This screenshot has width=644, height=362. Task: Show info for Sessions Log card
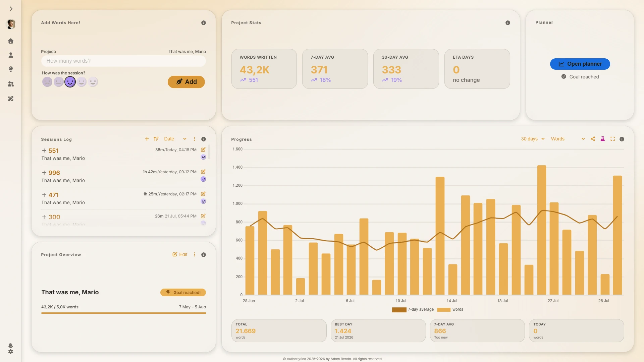pyautogui.click(x=204, y=139)
